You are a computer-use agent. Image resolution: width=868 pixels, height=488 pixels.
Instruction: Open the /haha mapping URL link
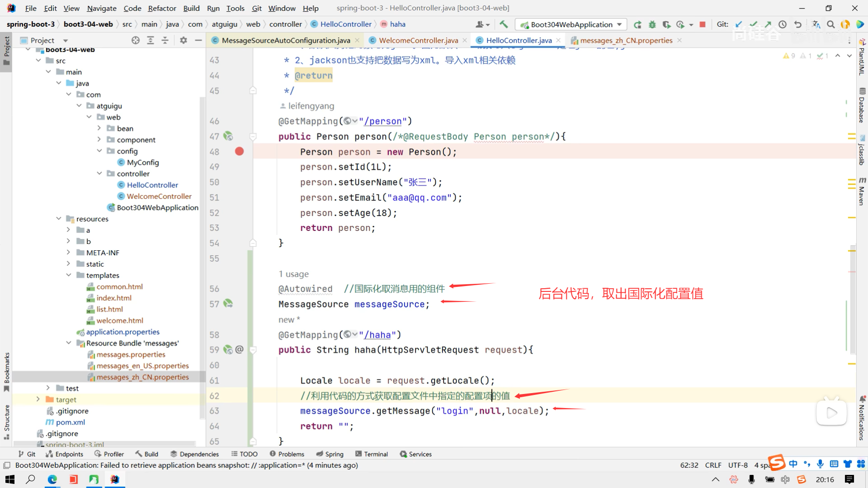point(379,335)
